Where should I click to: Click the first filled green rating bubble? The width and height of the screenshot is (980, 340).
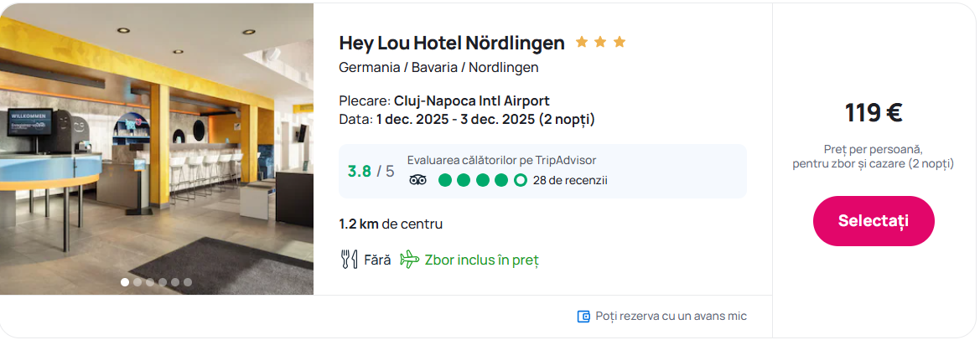tap(445, 180)
